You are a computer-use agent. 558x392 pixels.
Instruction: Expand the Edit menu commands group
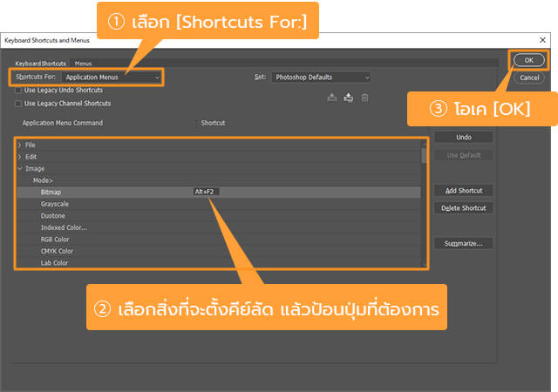click(x=19, y=157)
